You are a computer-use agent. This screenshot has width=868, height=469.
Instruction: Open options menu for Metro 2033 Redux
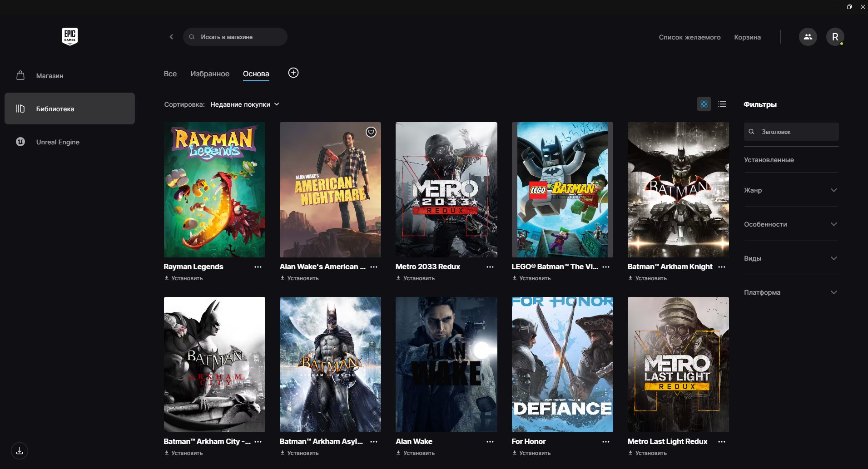click(x=490, y=267)
